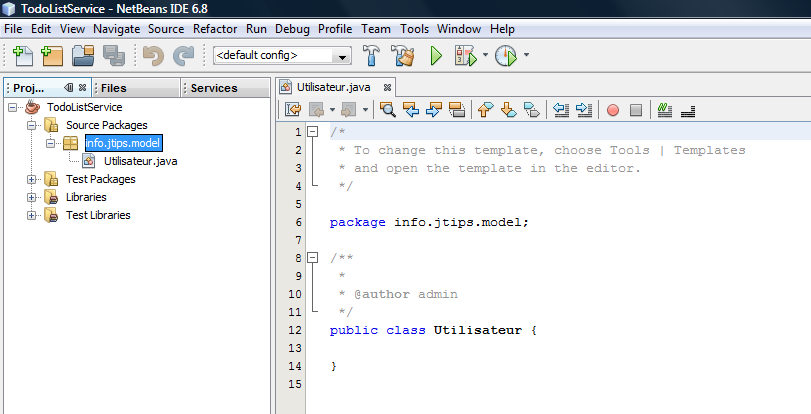
Task: Collapse the TodoListService project node
Action: point(13,108)
